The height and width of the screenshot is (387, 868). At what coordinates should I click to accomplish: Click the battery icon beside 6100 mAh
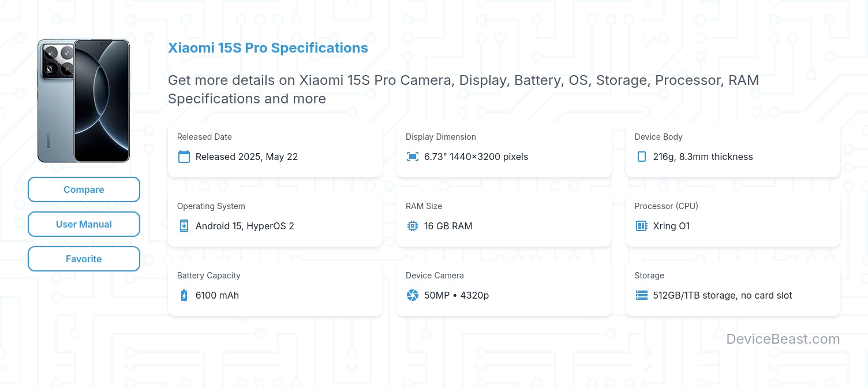[184, 295]
